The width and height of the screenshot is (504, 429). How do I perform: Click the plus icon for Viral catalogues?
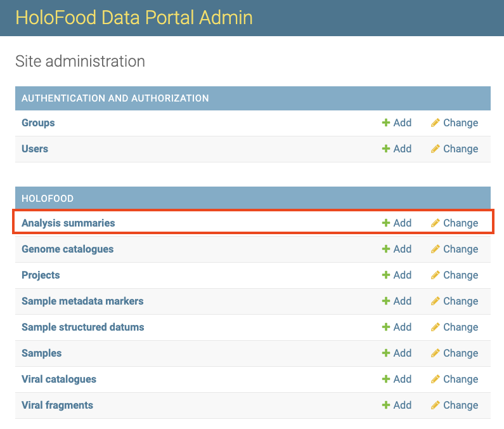(x=385, y=379)
